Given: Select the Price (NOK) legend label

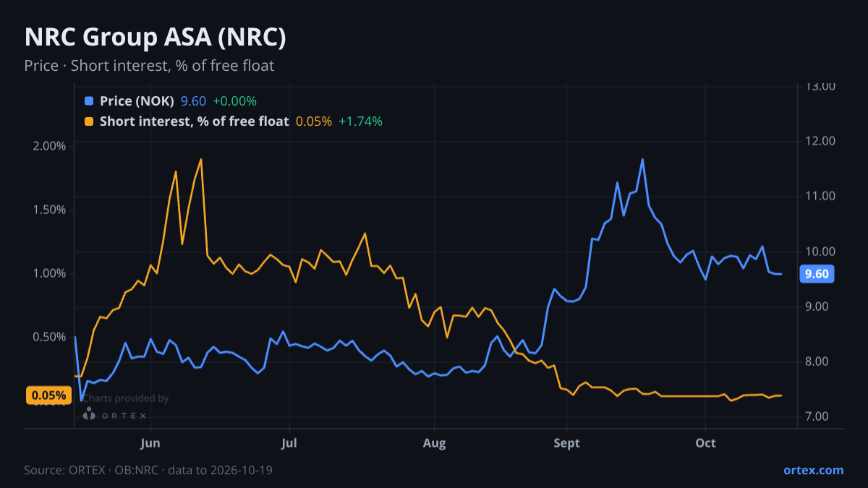Looking at the screenshot, I should [137, 101].
